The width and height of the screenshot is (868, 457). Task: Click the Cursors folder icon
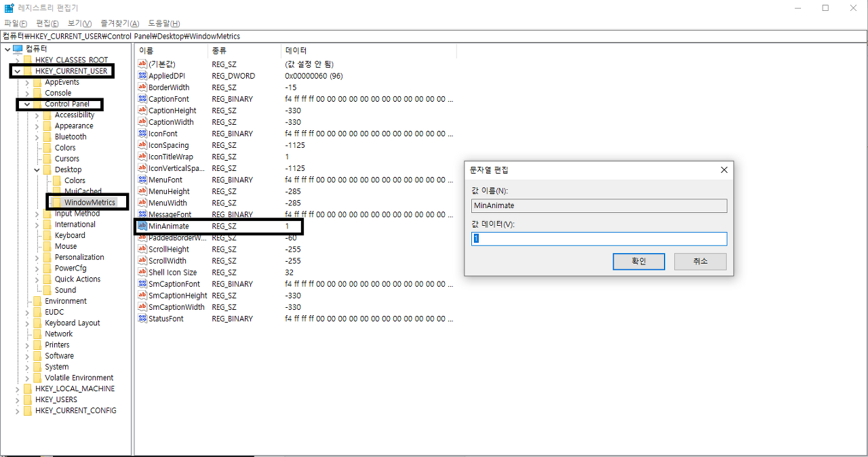coord(47,159)
